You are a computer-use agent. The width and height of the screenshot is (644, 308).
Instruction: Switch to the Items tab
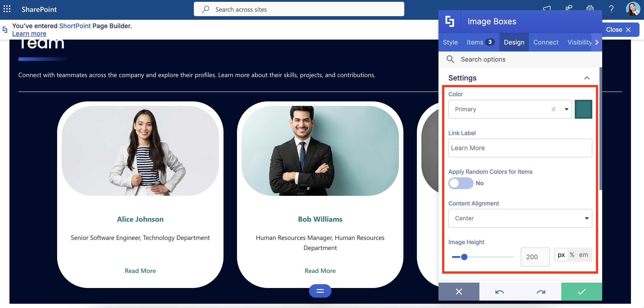(480, 42)
